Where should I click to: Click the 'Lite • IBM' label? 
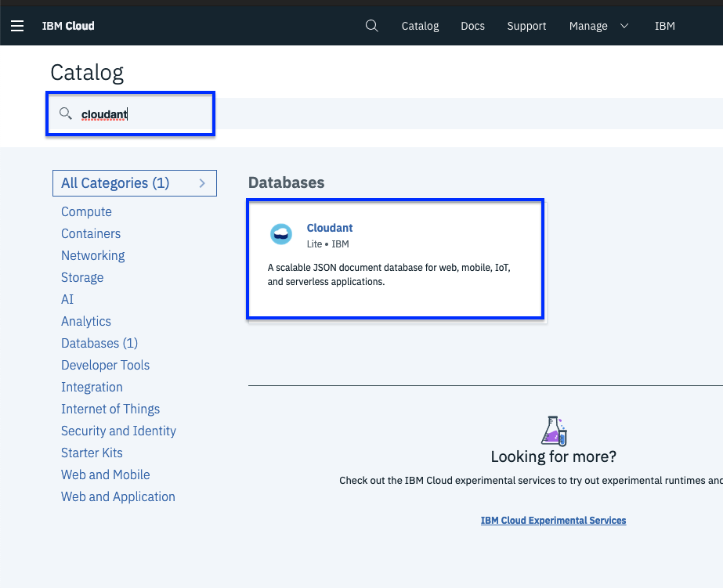pos(328,244)
